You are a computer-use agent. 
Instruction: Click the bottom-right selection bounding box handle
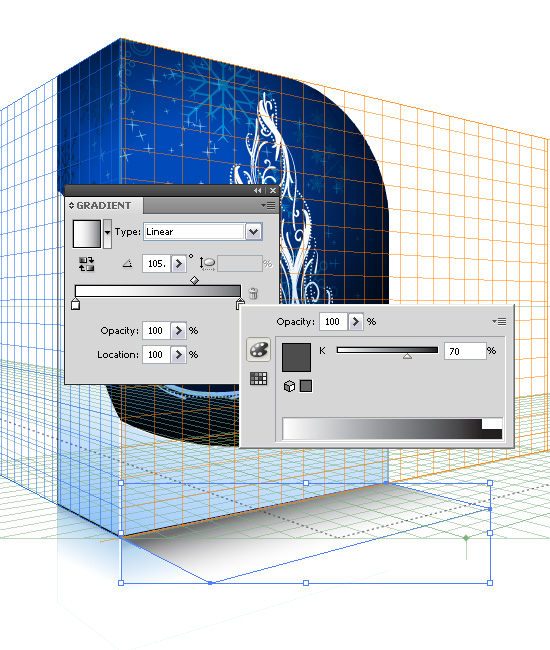(490, 583)
